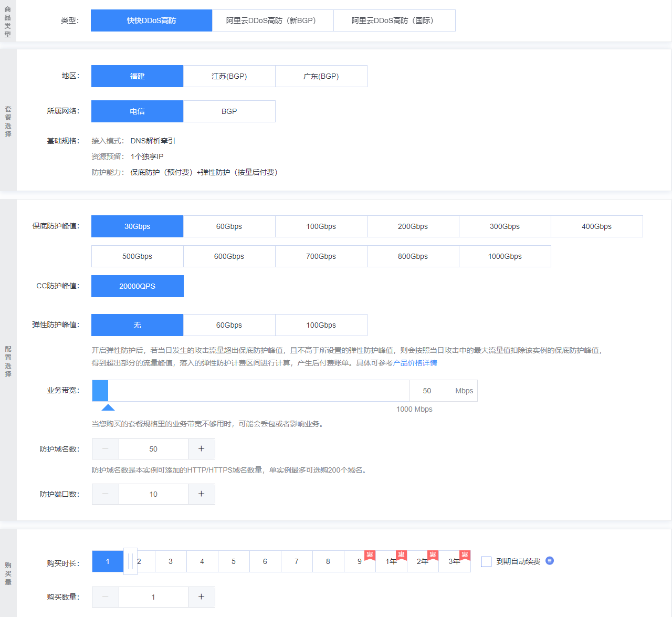The width and height of the screenshot is (672, 617).
Task: Set elastic protection peak to 100Gbps
Action: coord(321,325)
